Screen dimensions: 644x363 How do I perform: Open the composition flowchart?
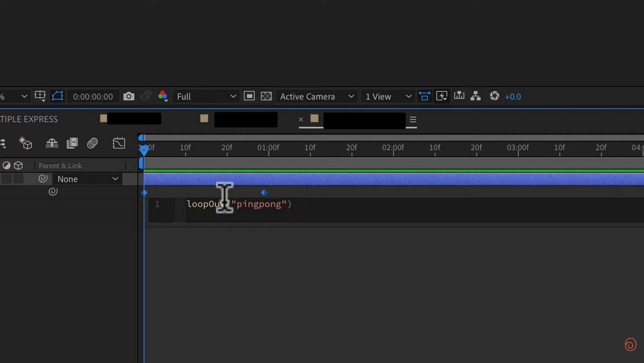click(x=476, y=96)
